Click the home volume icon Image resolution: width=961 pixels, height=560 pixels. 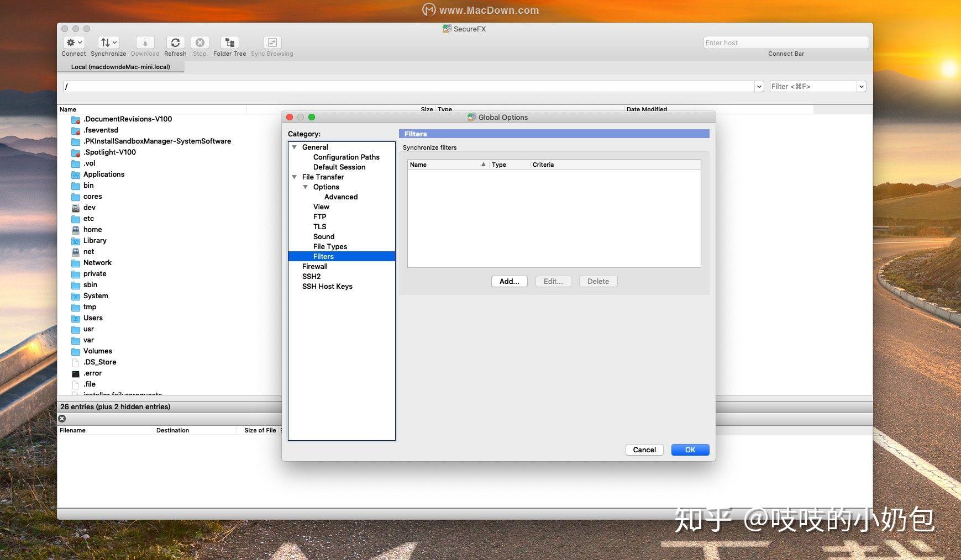pos(76,230)
